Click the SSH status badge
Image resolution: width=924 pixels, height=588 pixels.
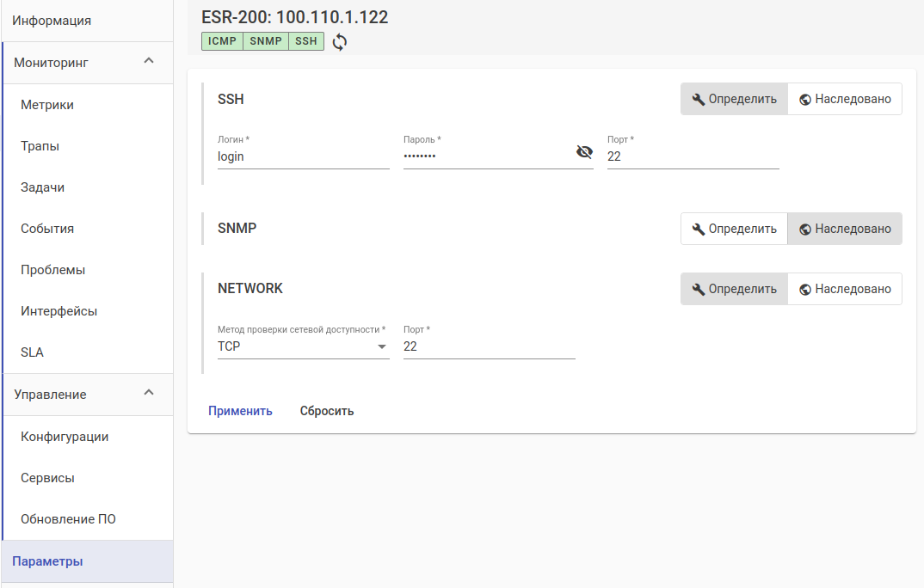306,41
